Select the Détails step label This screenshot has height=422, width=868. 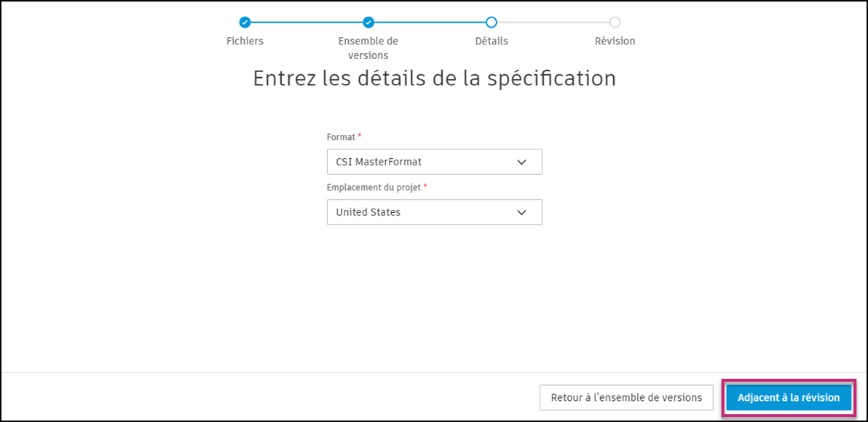pos(491,41)
